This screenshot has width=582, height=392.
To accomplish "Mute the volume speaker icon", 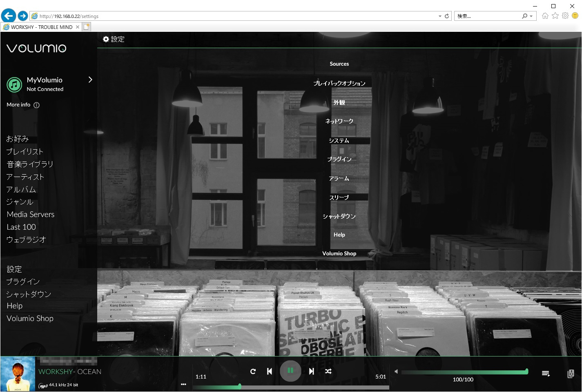I will tap(396, 371).
